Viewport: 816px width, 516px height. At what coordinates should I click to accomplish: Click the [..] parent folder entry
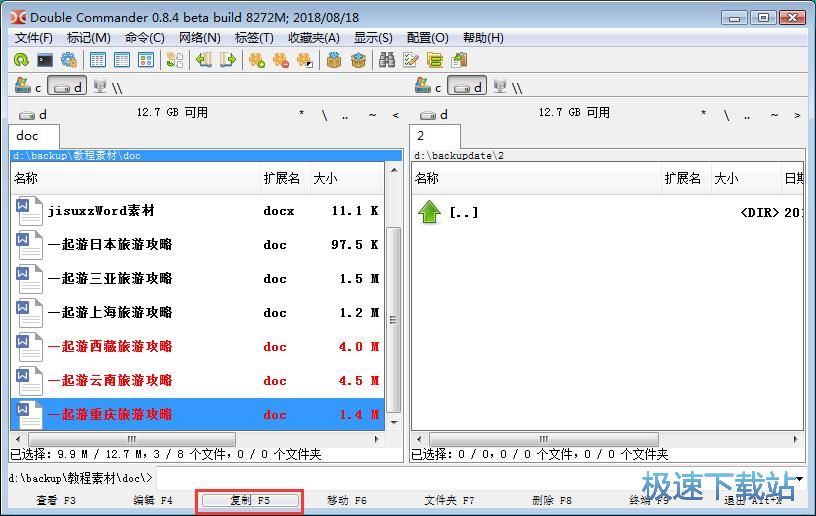(607, 212)
